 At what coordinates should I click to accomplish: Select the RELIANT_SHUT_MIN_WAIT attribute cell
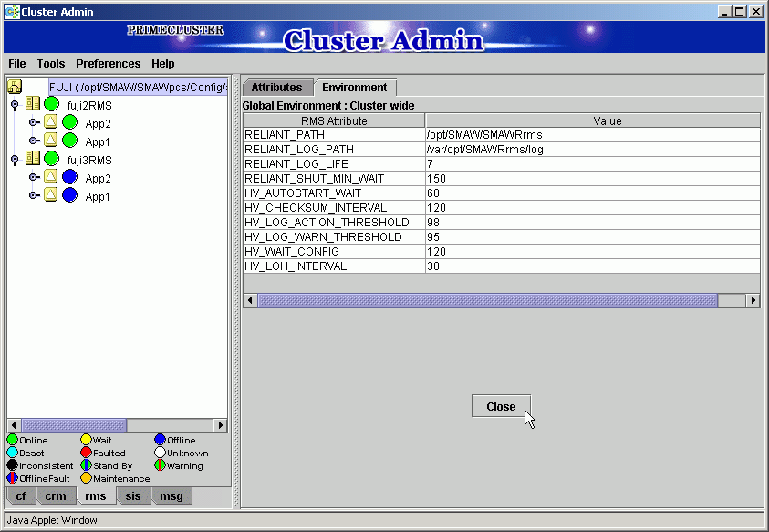click(334, 179)
